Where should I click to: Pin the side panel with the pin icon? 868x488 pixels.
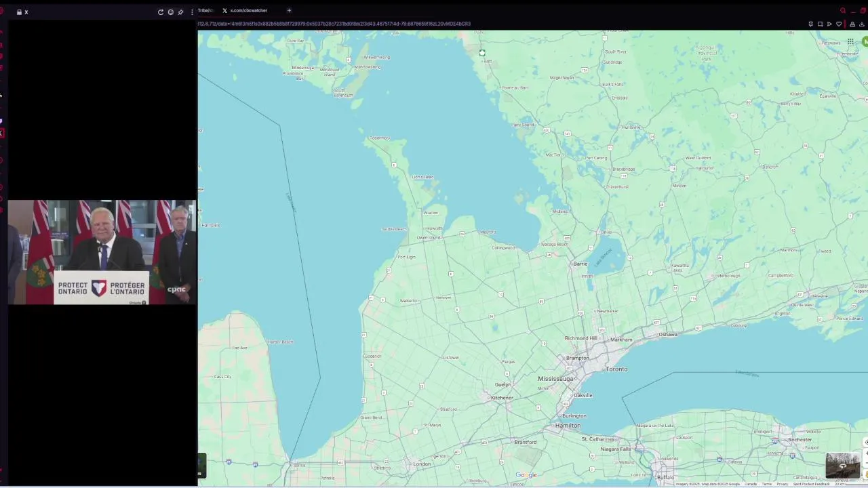tap(180, 12)
